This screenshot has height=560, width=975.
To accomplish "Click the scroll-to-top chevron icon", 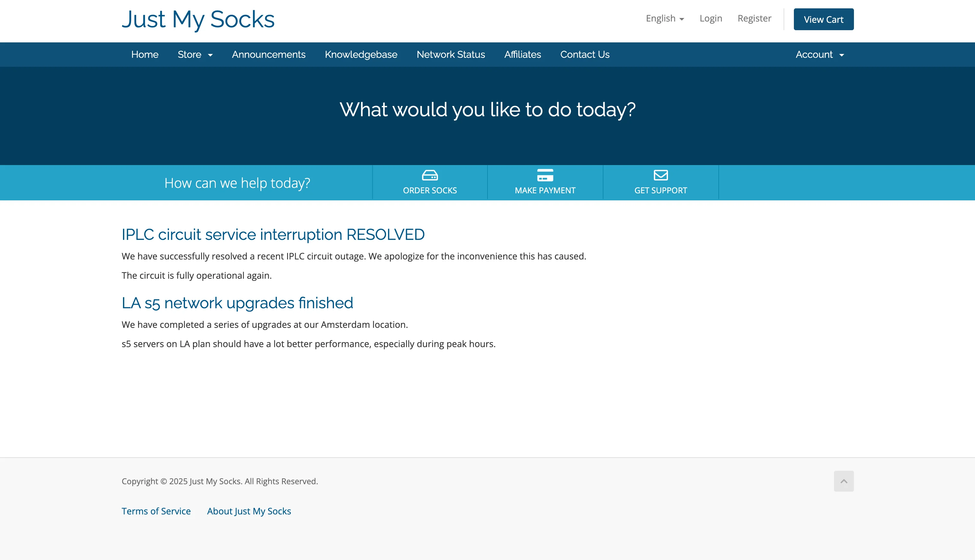I will [x=844, y=481].
